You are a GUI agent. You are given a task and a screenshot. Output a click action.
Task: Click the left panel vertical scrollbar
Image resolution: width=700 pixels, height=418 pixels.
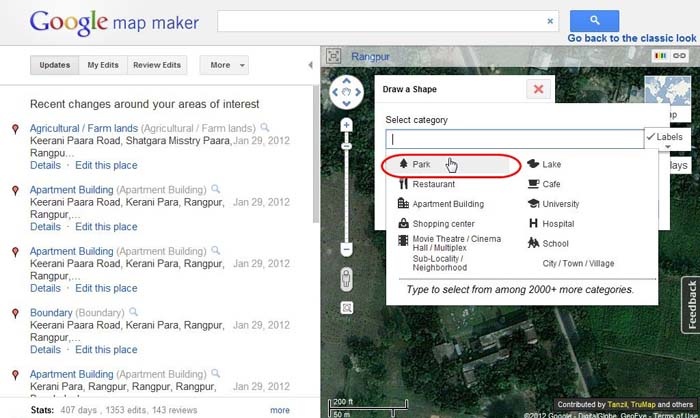[316, 155]
